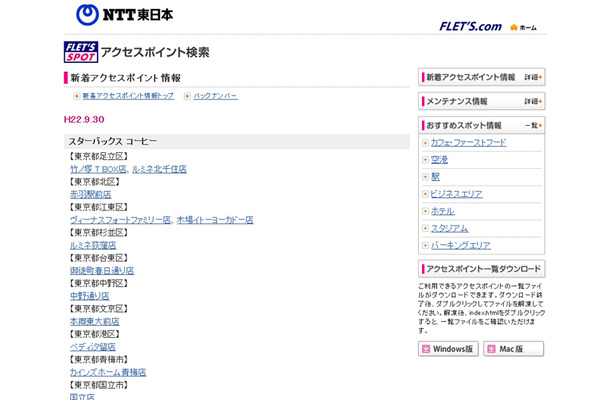Click bullet icon beside ビジネスエリア
Screen dimensions: 610x400
pyautogui.click(x=425, y=194)
